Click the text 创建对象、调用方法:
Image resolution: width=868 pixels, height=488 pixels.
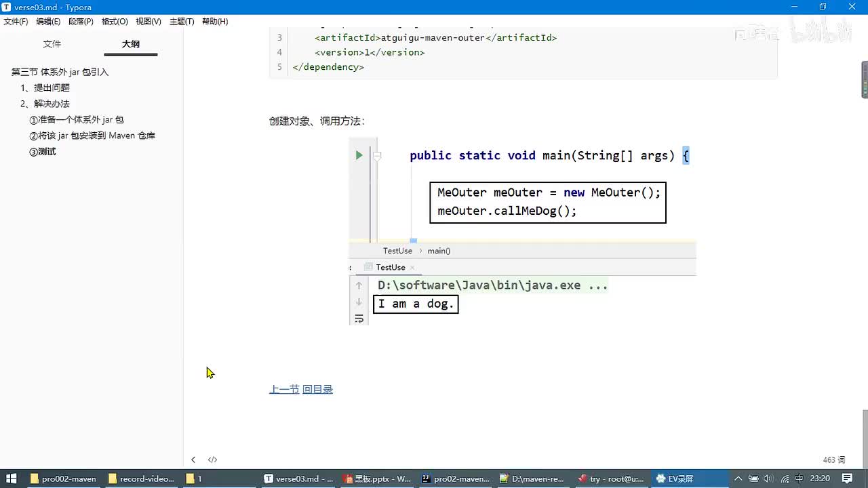pyautogui.click(x=317, y=121)
